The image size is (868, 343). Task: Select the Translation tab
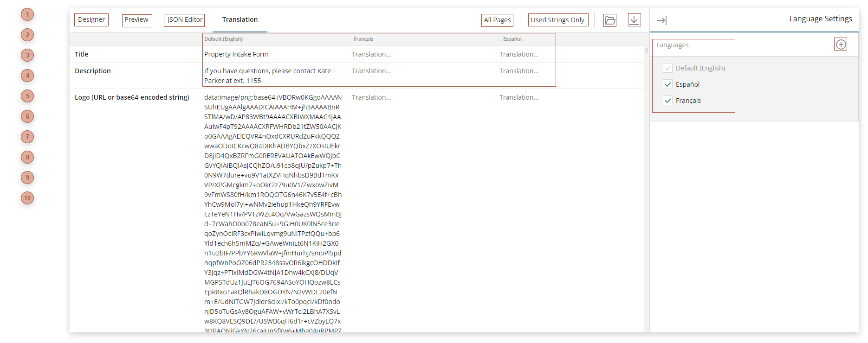point(240,20)
